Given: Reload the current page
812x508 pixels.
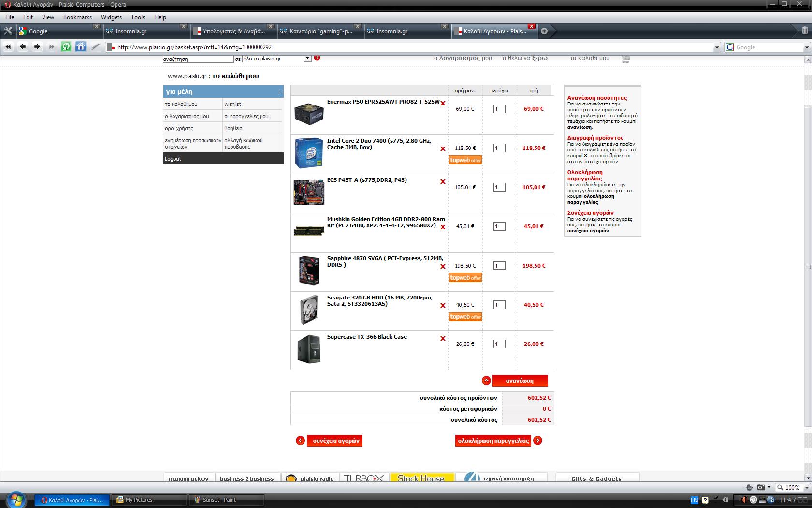Looking at the screenshot, I should (66, 47).
